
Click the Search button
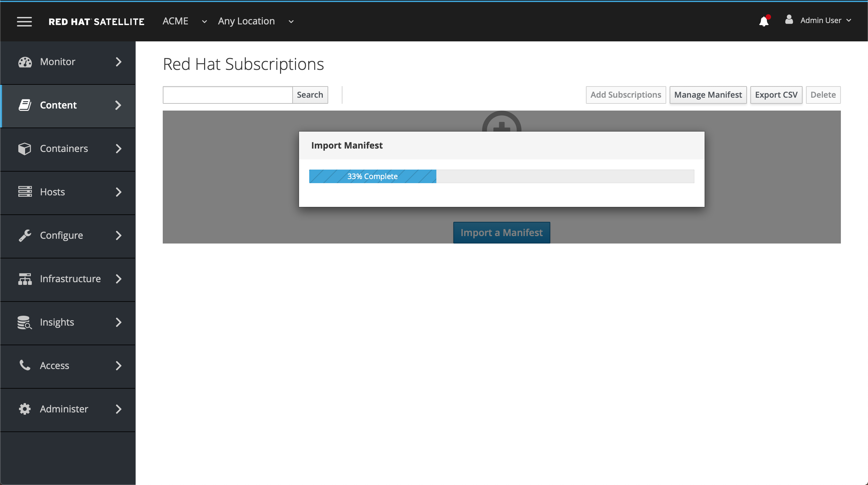[x=310, y=95]
